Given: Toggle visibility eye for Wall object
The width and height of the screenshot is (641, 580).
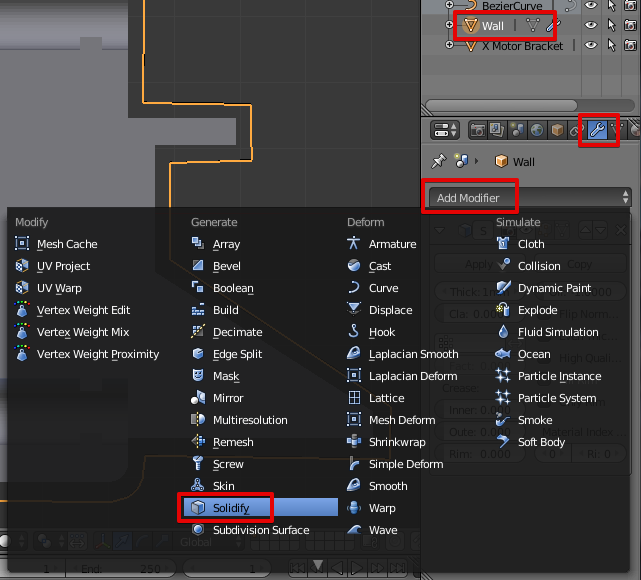Looking at the screenshot, I should point(591,25).
